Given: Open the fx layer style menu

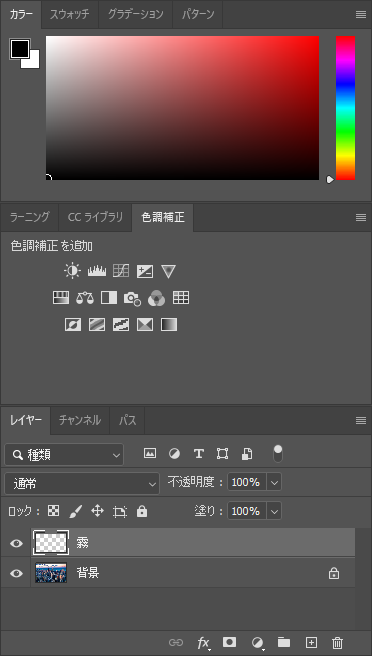Looking at the screenshot, I should point(203,643).
